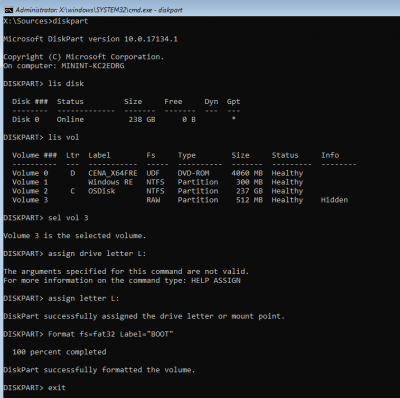Click the 'Windows RE' volume label
The width and height of the screenshot is (400, 398).
tap(110, 182)
